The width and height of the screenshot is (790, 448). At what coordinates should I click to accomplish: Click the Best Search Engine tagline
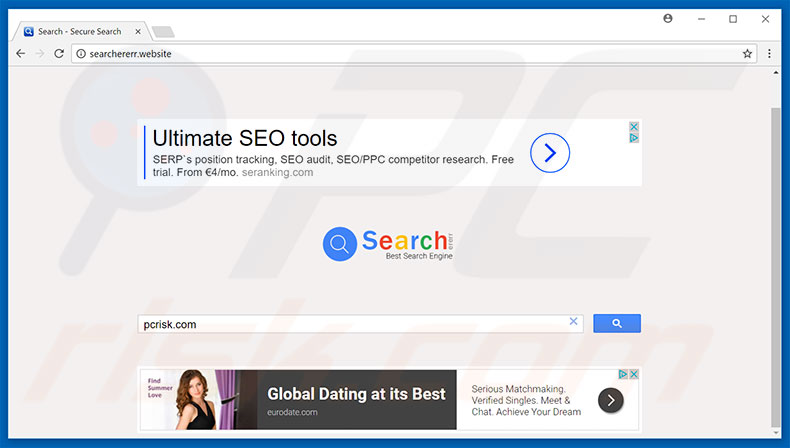point(419,256)
